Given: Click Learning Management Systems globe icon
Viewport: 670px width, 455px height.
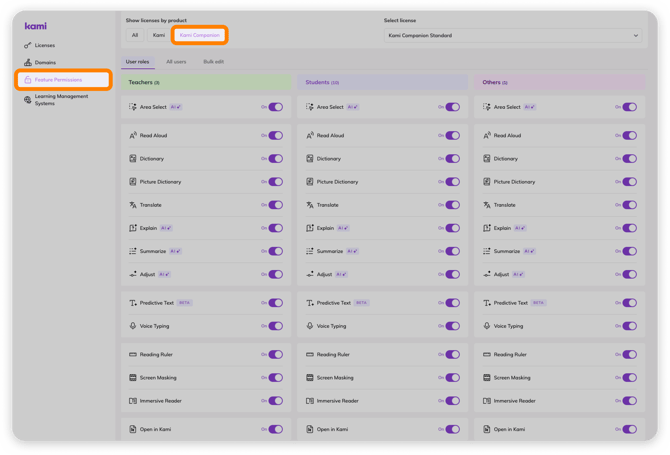Looking at the screenshot, I should [28, 100].
